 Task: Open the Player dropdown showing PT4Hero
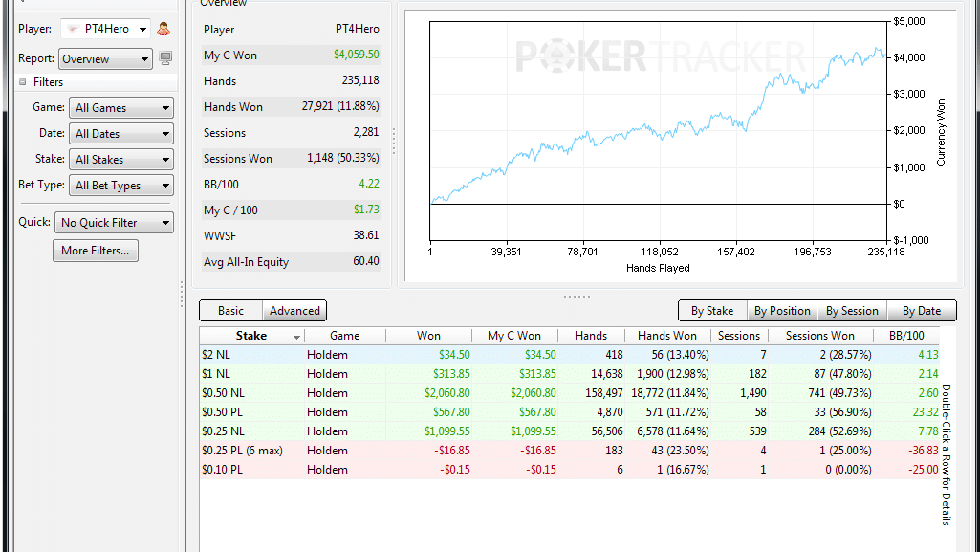point(105,29)
